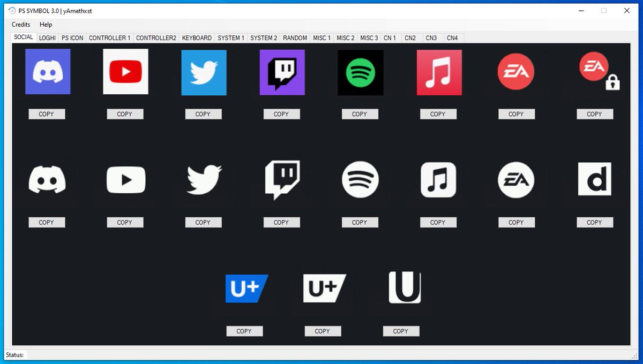
Task: Copy the red Apple Music symbol
Action: (x=438, y=114)
